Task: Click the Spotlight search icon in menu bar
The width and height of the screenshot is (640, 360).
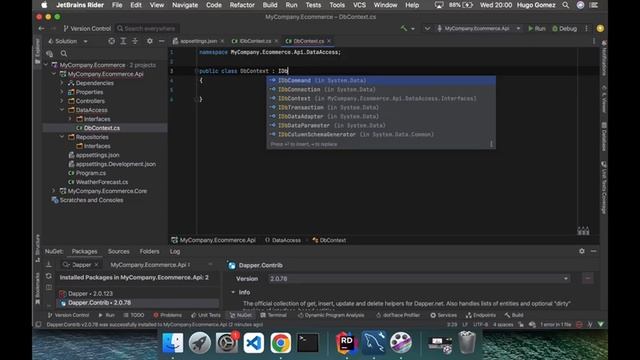Action: point(565,5)
